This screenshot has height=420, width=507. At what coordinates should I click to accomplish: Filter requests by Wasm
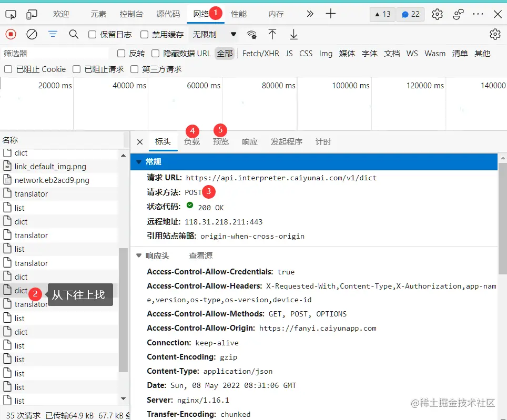[x=435, y=53]
